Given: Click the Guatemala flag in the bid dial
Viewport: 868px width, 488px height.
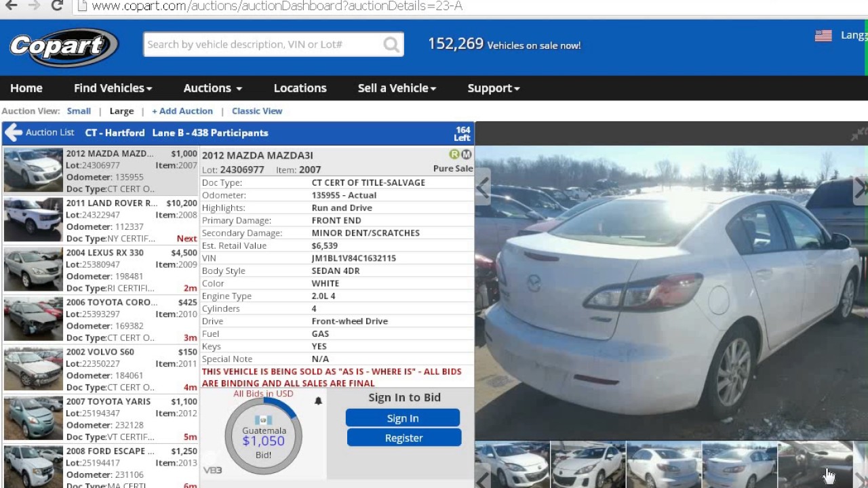Looking at the screenshot, I should (x=264, y=420).
